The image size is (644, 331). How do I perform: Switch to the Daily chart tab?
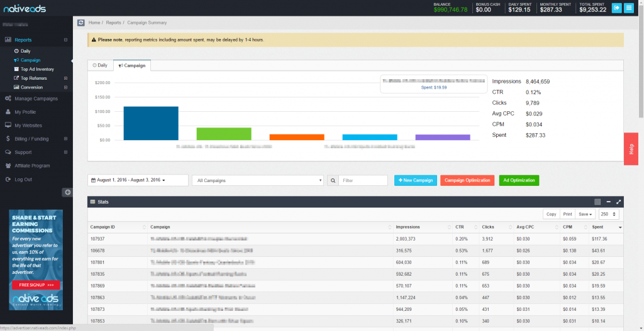[x=100, y=65]
